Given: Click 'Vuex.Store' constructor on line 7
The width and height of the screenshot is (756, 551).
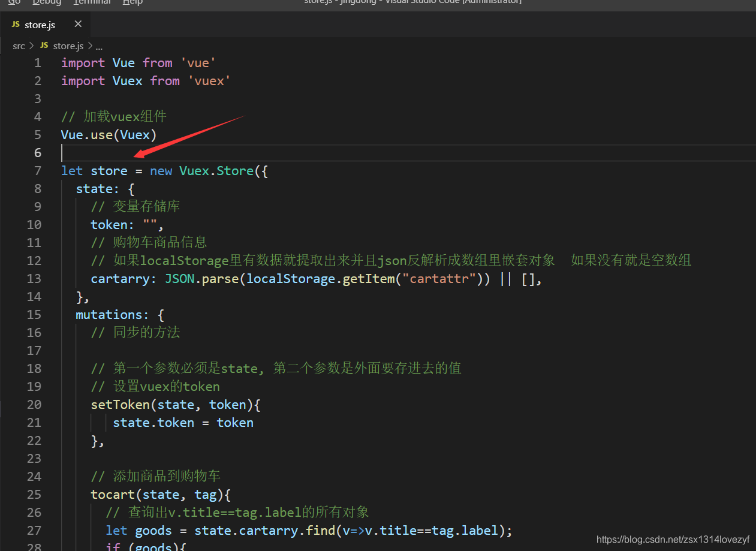Looking at the screenshot, I should (216, 171).
